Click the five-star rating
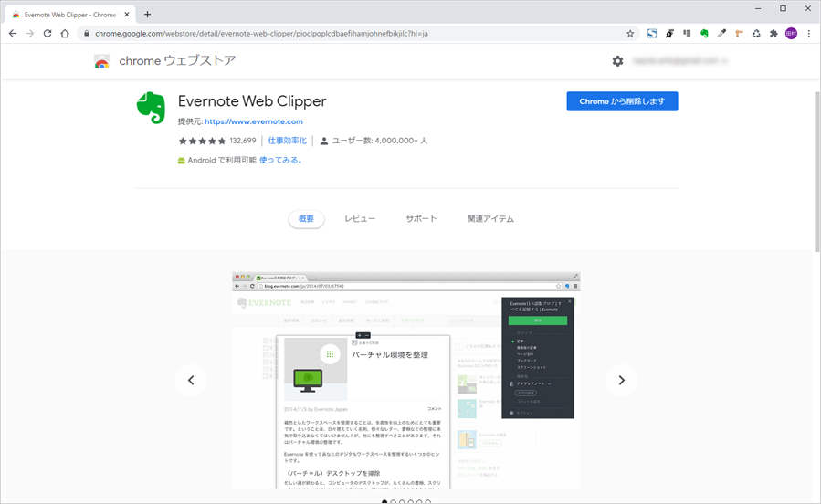The height and width of the screenshot is (504, 821). (x=202, y=141)
